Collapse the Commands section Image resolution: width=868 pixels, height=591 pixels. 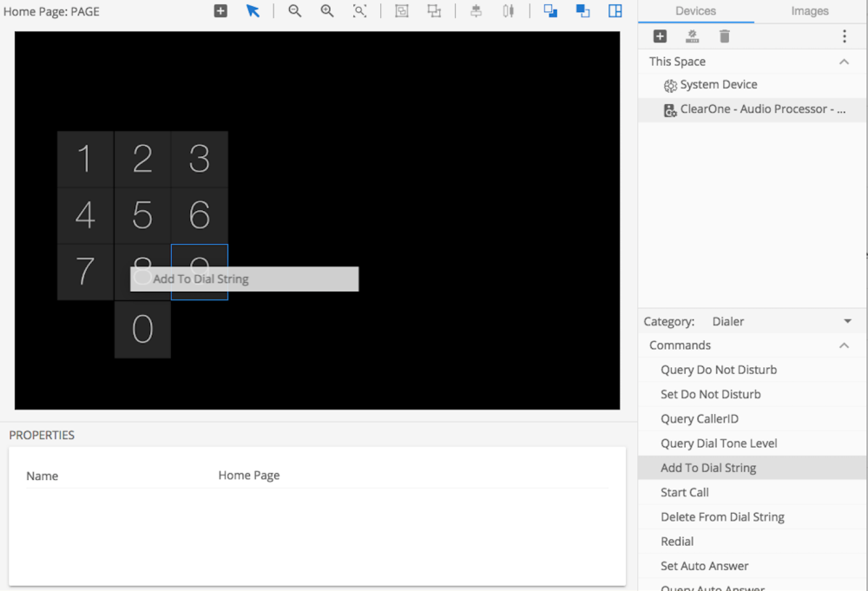click(844, 345)
